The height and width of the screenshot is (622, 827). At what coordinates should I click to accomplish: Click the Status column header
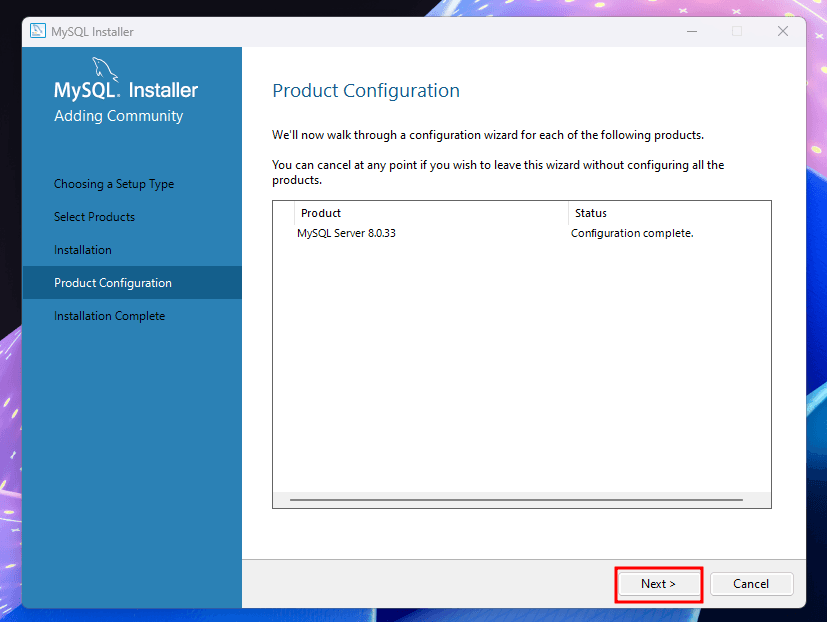tap(669, 213)
